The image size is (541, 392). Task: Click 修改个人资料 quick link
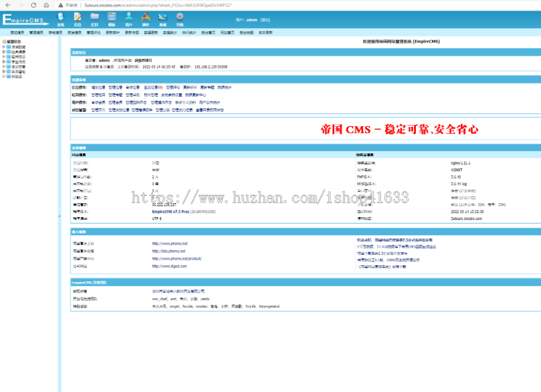186,102
